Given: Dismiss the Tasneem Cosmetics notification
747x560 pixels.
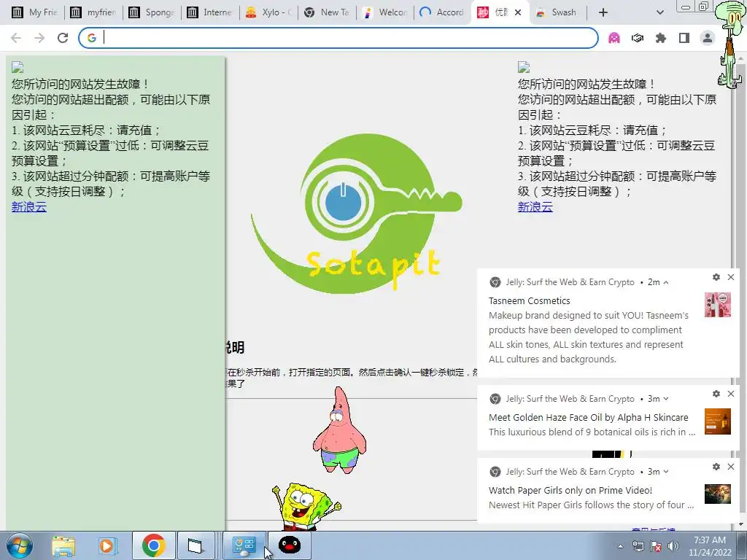Looking at the screenshot, I should [x=731, y=277].
